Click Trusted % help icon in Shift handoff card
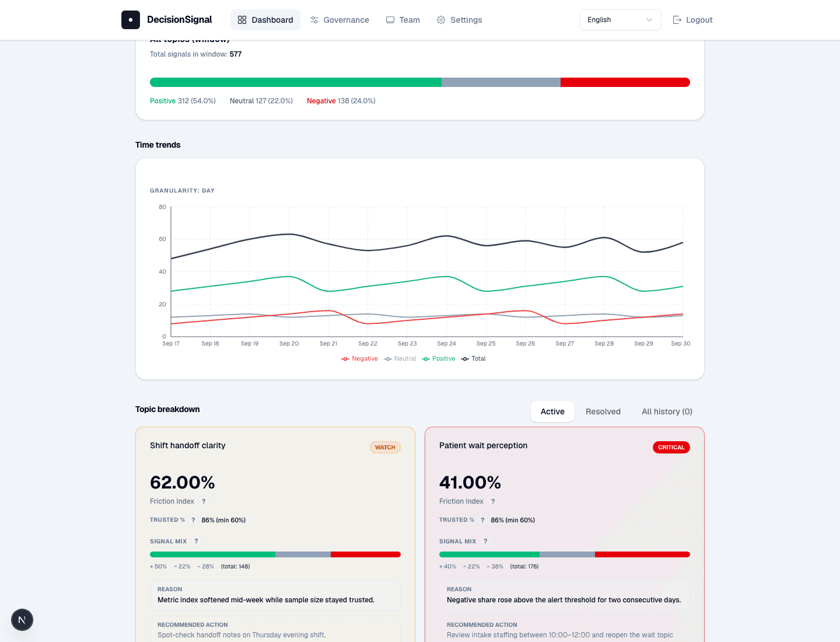840x642 pixels. [193, 520]
